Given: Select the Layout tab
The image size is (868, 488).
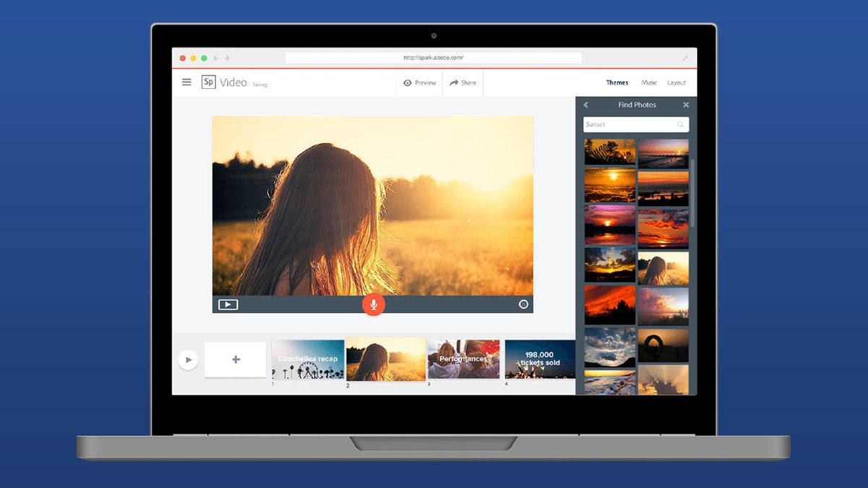Looking at the screenshot, I should click(x=676, y=82).
